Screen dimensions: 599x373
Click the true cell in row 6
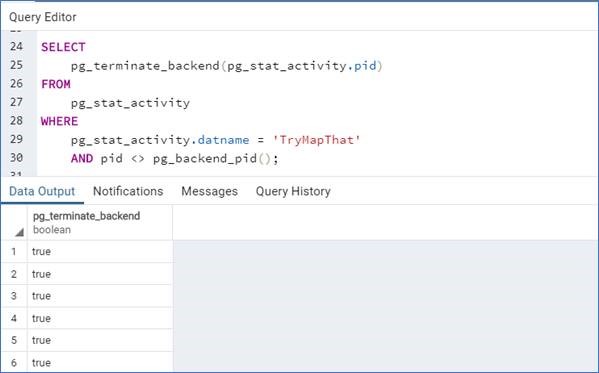click(100, 362)
